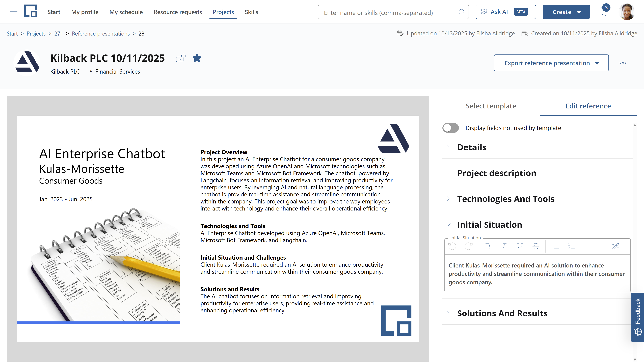Viewport: 644px width, 362px height.
Task: Open the hamburger navigation menu
Action: click(x=13, y=12)
